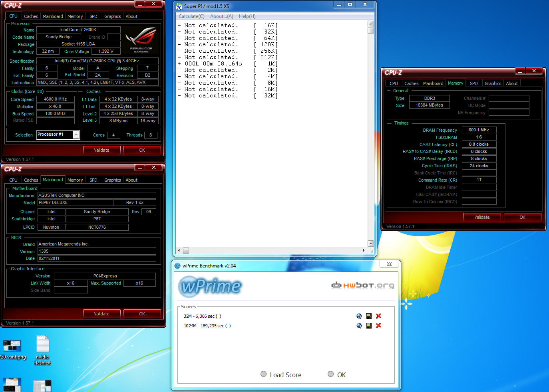Click Validate in the CPU-Z CPU window
Screen dimensions: 549x392
tap(101, 150)
